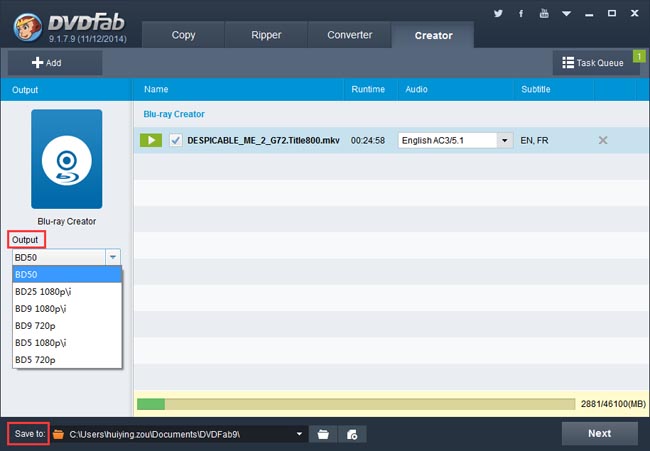Click the green task count badge

pyautogui.click(x=639, y=56)
